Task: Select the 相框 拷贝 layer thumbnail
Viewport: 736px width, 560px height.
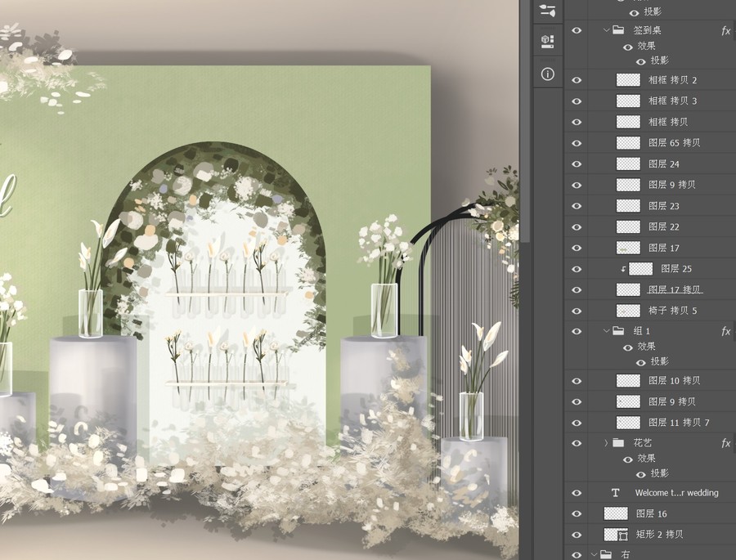Action: tap(628, 122)
